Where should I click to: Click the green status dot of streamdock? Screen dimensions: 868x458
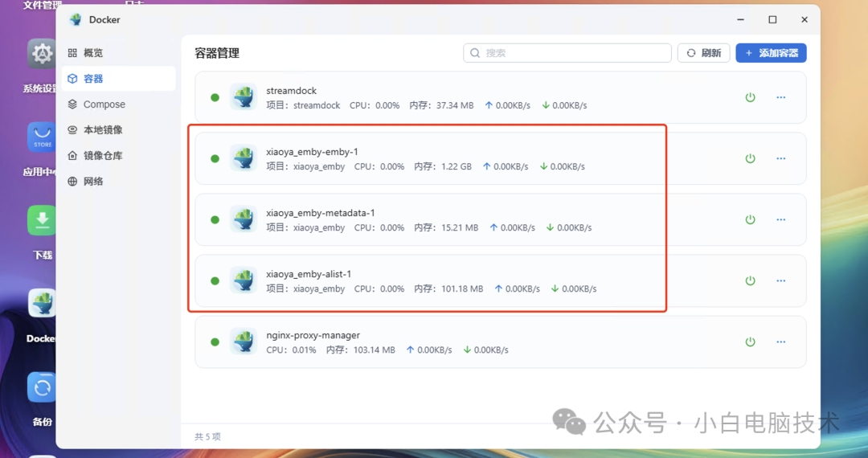[x=215, y=97]
